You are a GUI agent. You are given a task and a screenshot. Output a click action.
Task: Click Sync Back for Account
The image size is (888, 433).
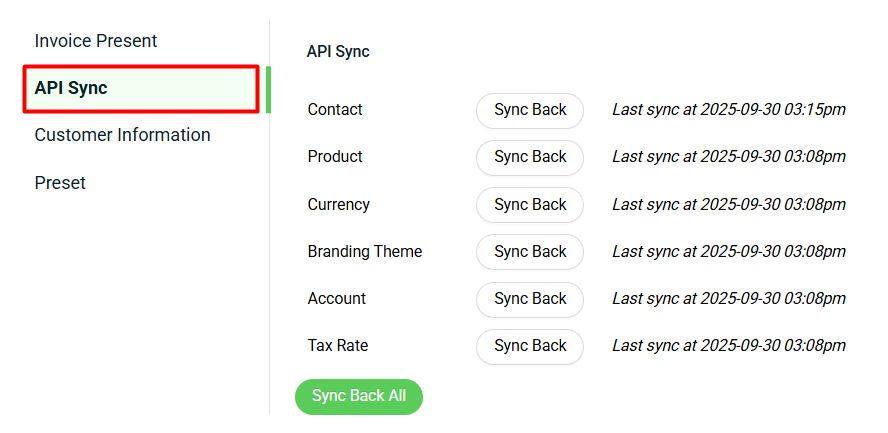[530, 299]
